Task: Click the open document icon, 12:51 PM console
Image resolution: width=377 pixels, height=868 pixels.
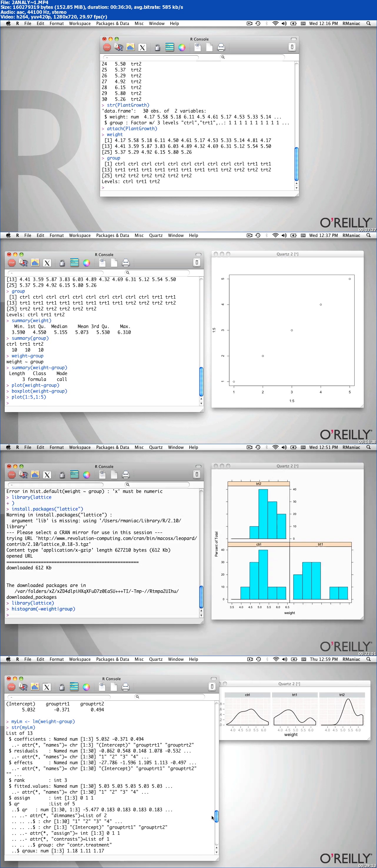Action: (x=103, y=475)
